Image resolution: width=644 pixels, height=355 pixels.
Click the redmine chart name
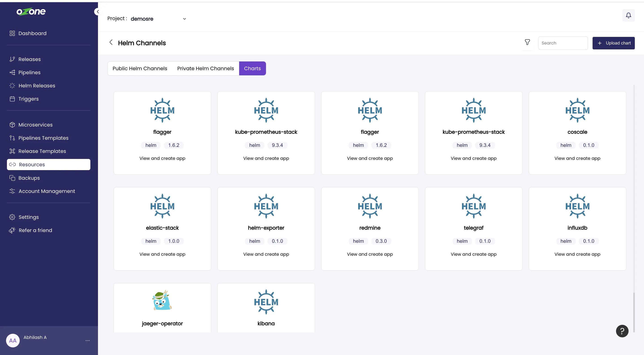[370, 228]
